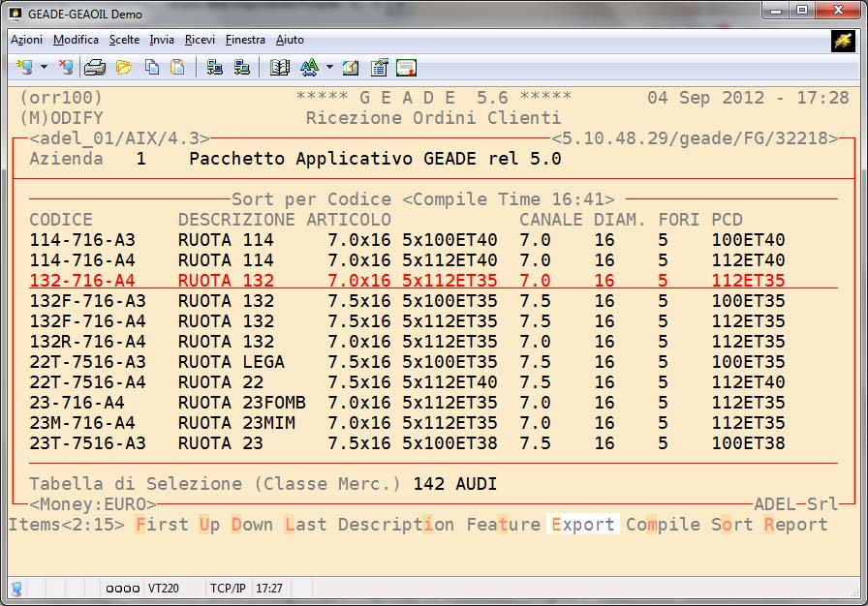Click the certificate icon in toolbar
Image resolution: width=868 pixels, height=606 pixels.
pyautogui.click(x=406, y=68)
